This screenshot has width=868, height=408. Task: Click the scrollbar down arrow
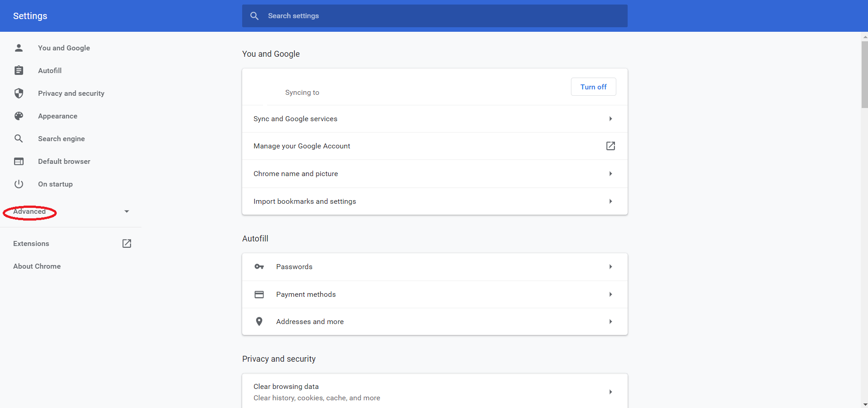click(x=864, y=404)
